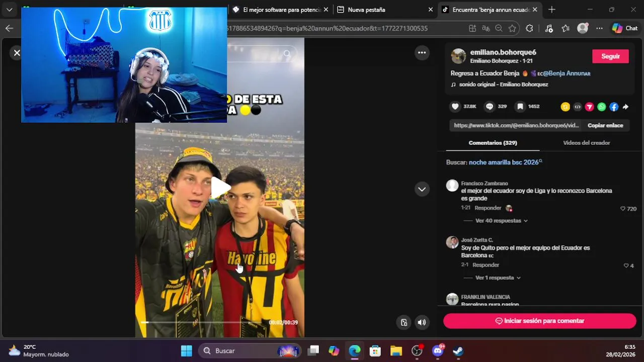Search suggested term noche amarilla bsc 2026
The image size is (644, 362).
[x=505, y=162]
